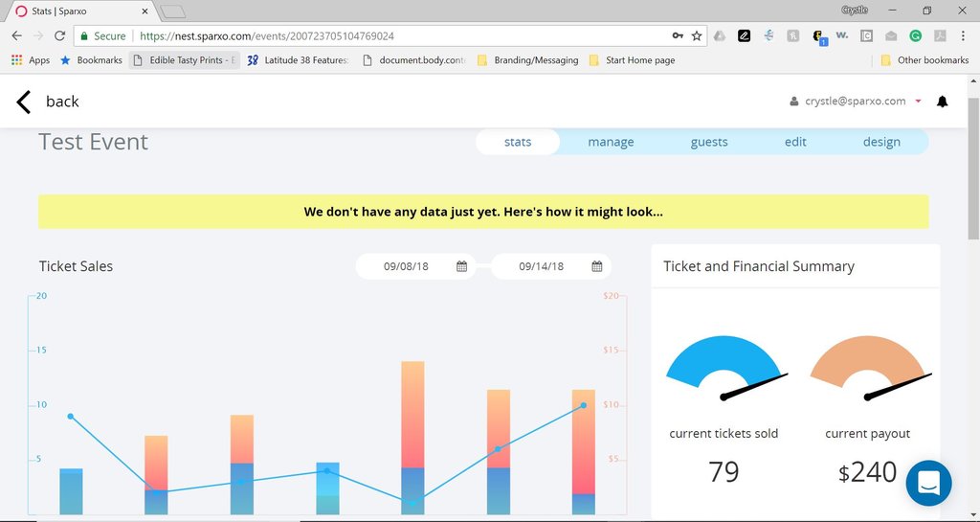980x522 pixels.
Task: Click the Grammarly extension icon
Action: click(x=916, y=35)
